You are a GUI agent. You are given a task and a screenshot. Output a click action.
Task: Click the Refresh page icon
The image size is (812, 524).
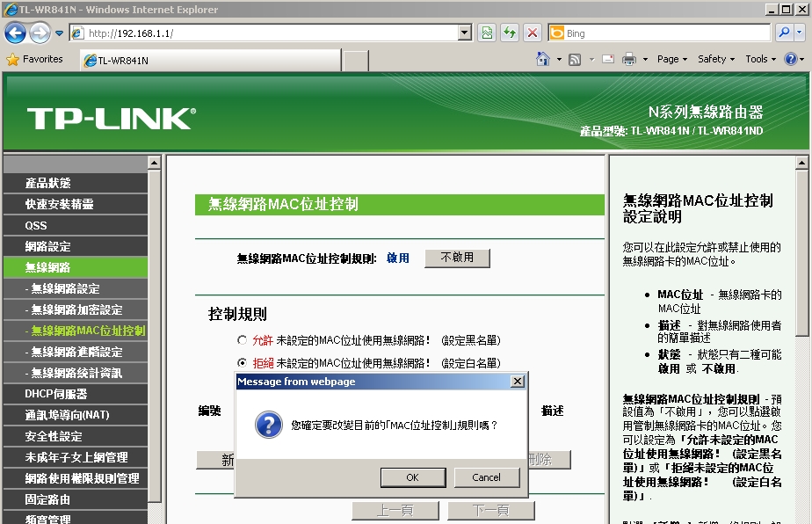(x=510, y=33)
